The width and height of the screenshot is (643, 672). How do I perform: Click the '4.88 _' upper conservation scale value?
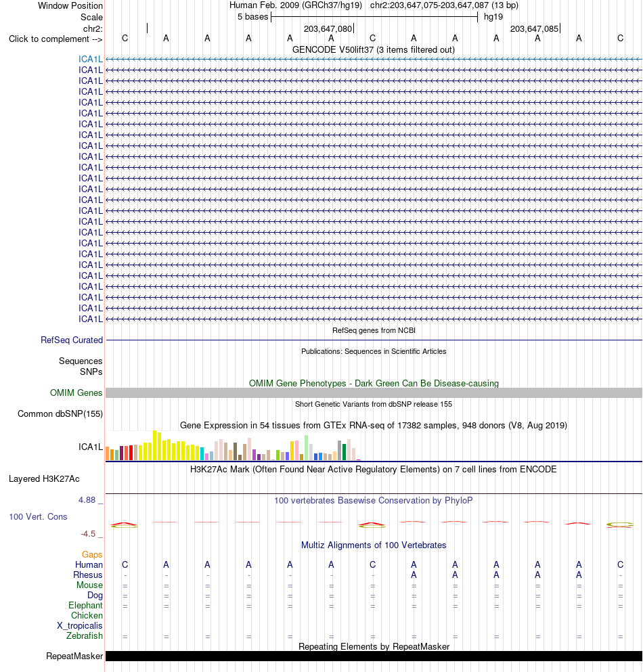[x=91, y=499]
